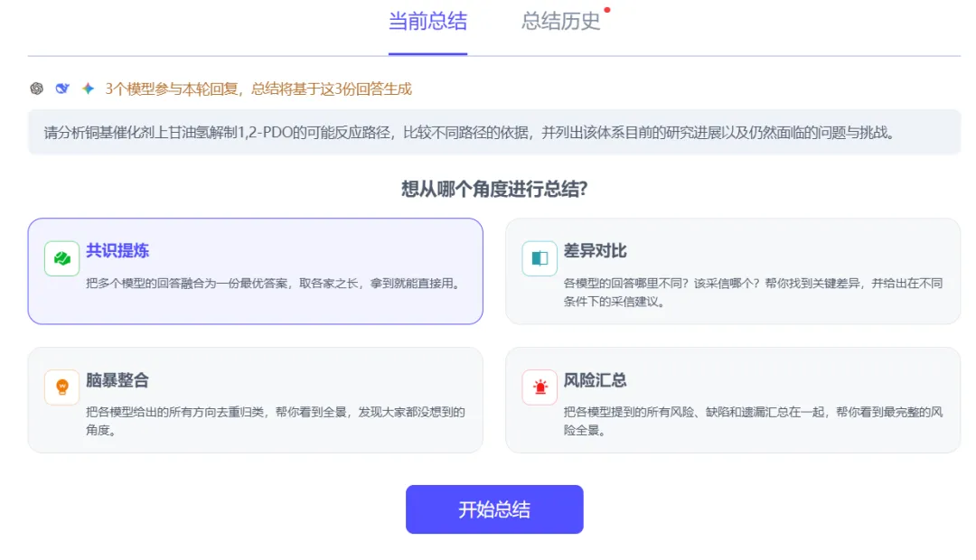The width and height of the screenshot is (976, 560).
Task: Choose the 差异对比 summary option card
Action: pyautogui.click(x=733, y=271)
